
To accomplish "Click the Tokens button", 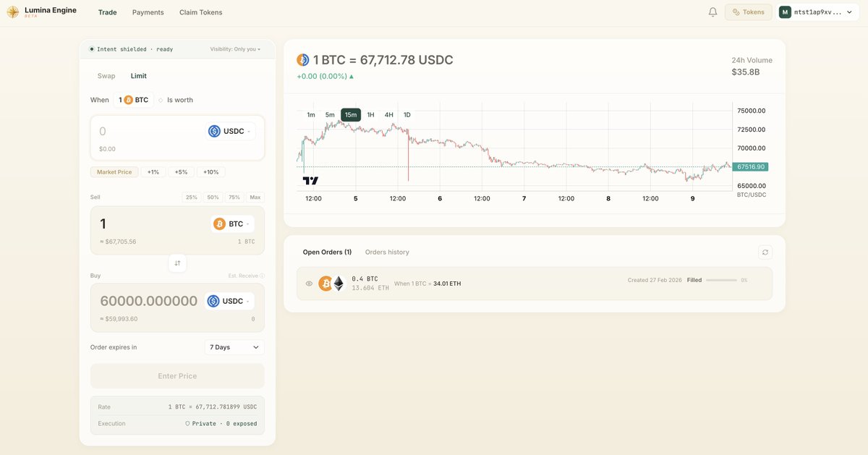I will [748, 12].
